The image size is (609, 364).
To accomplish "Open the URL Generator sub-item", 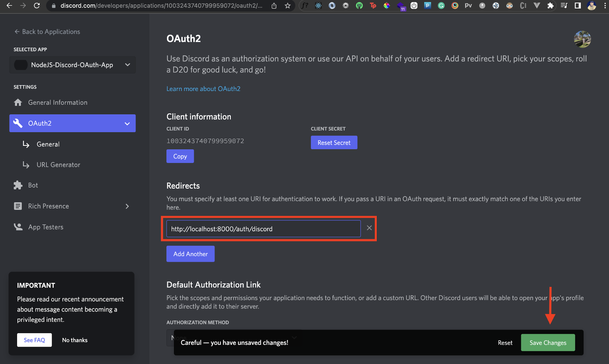I will [58, 165].
